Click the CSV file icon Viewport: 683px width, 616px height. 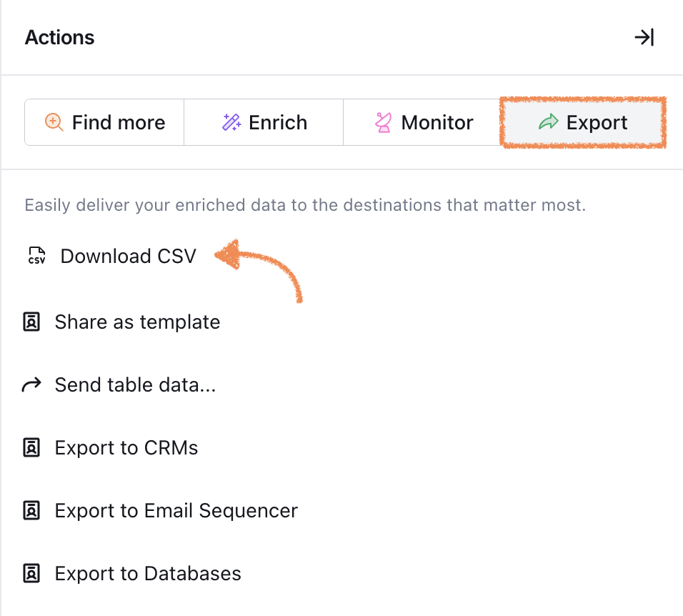[x=36, y=256]
